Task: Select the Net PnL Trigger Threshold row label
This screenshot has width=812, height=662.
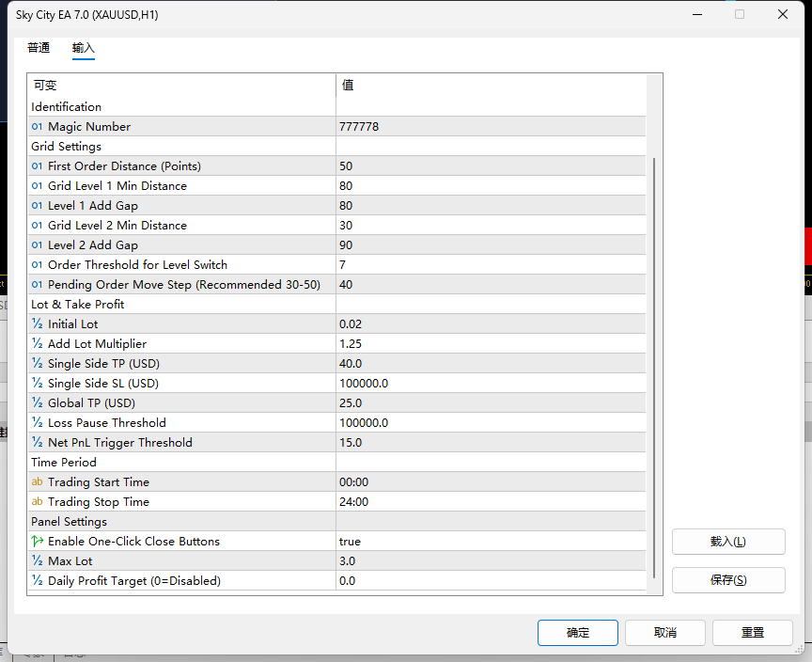Action: (120, 442)
